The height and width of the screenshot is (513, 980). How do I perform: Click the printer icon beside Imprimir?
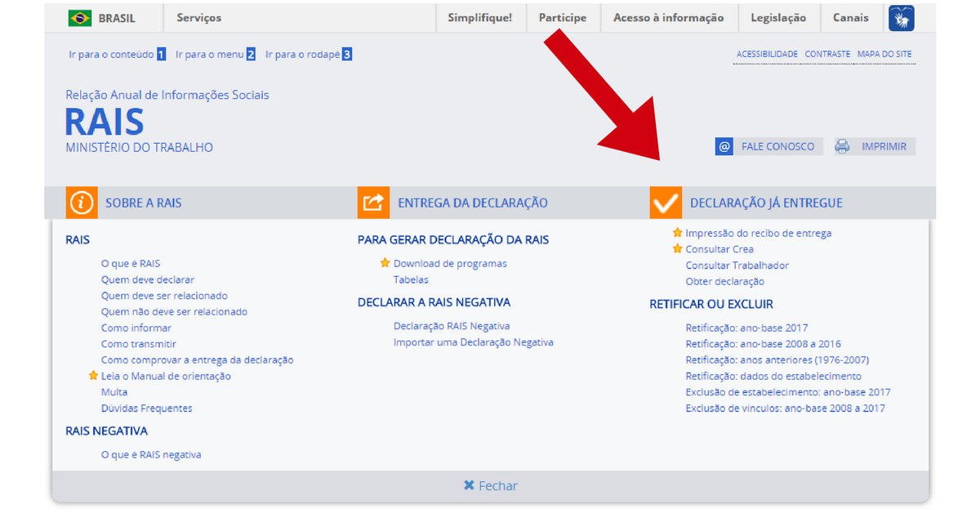coord(842,146)
